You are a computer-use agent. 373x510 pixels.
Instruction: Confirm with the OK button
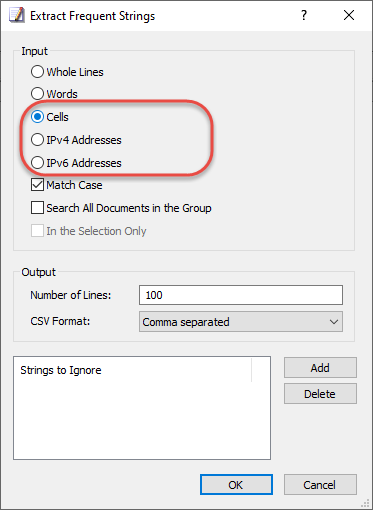(236, 485)
